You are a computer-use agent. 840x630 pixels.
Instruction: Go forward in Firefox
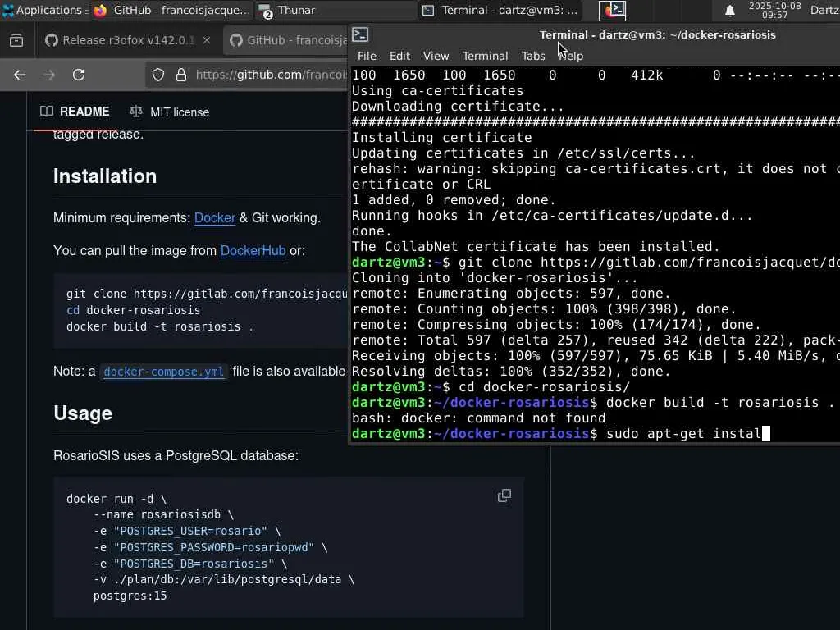pyautogui.click(x=49, y=75)
